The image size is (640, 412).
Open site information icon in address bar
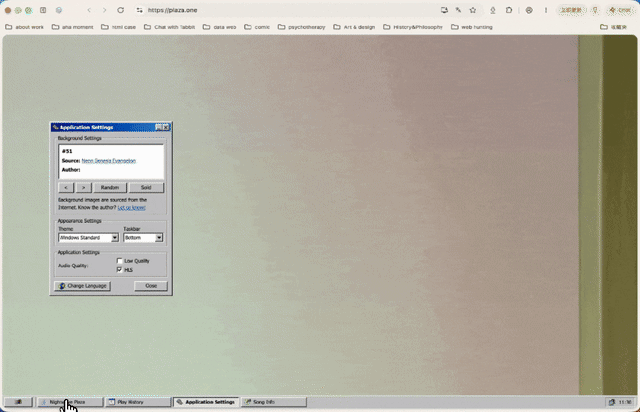[140, 10]
